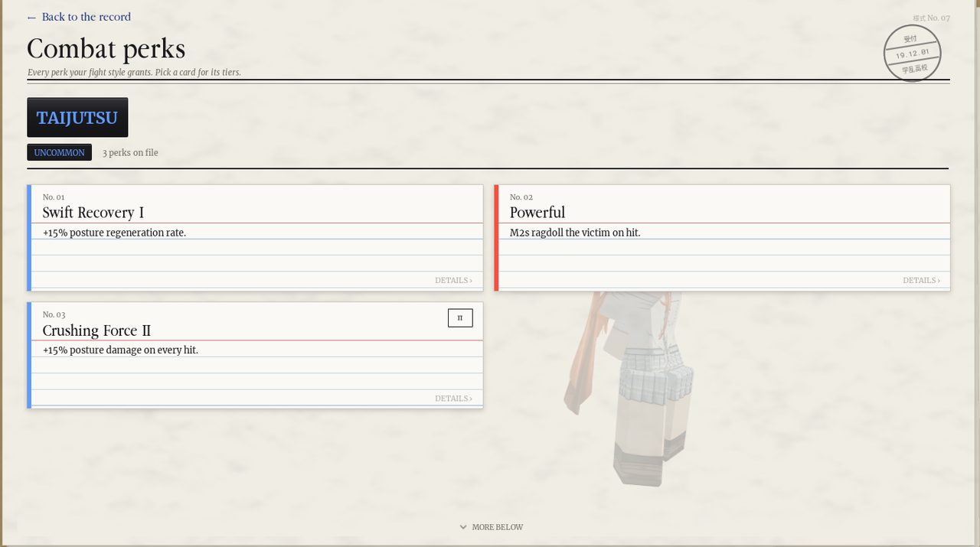The image size is (980, 547).
Task: Go back via 'Back to the record' link
Action: point(79,17)
